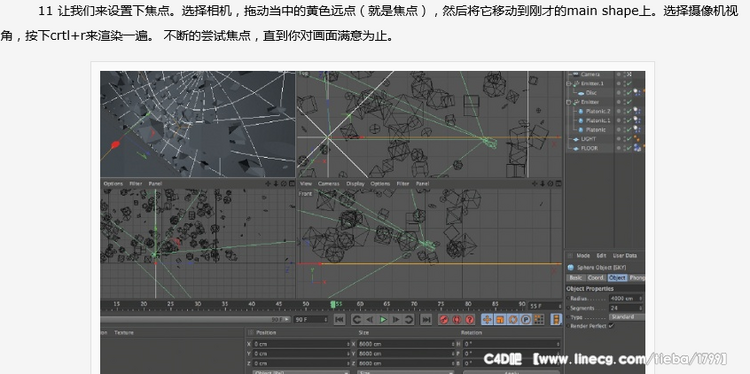Uncheck the Render Perfect checkbox

tap(611, 326)
